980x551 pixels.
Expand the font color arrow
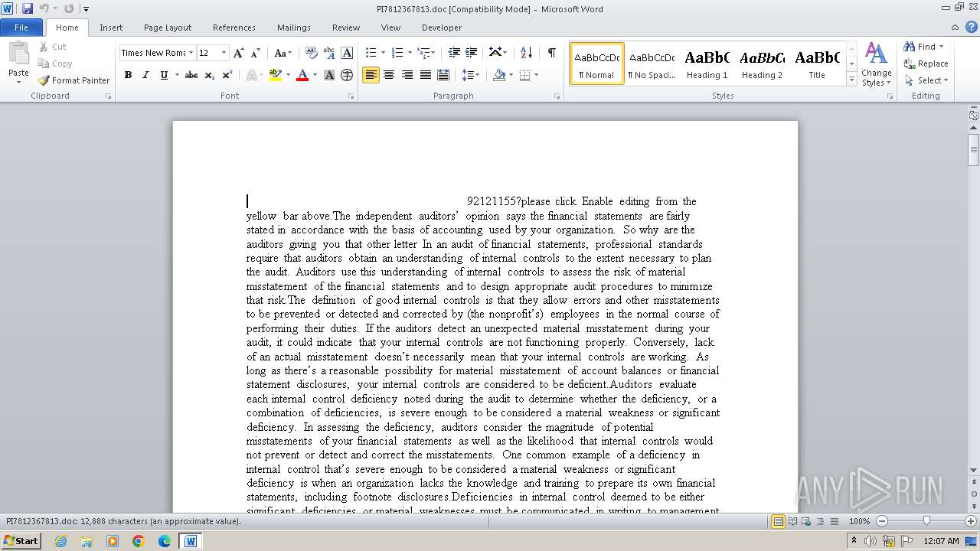(x=315, y=75)
